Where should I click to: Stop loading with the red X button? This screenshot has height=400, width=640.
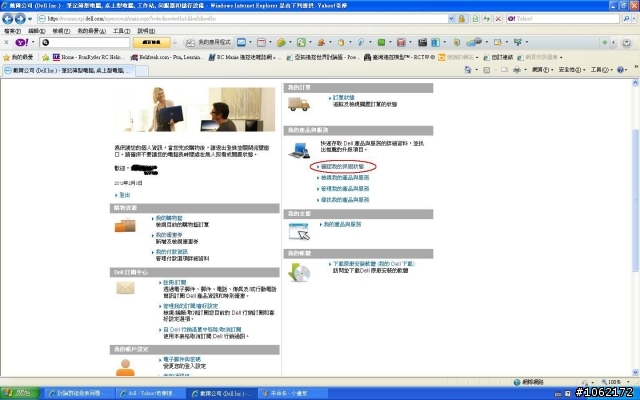[x=498, y=18]
